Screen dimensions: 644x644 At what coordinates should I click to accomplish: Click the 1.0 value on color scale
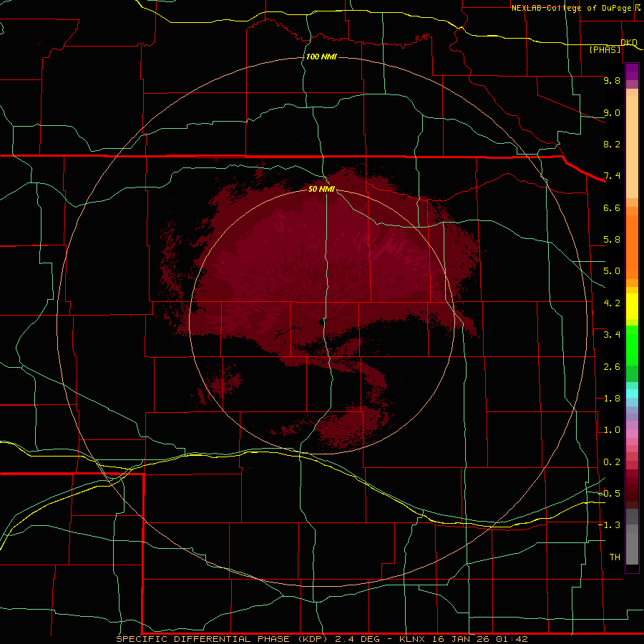pyautogui.click(x=612, y=430)
